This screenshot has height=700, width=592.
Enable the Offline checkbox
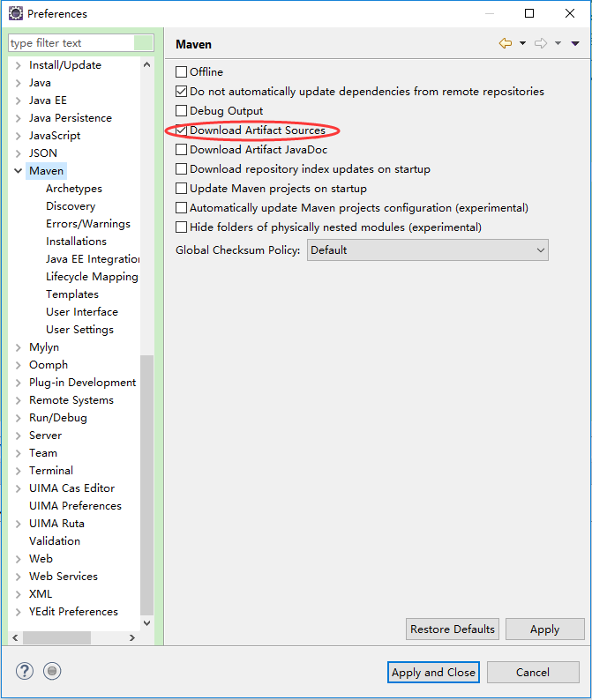coord(181,72)
